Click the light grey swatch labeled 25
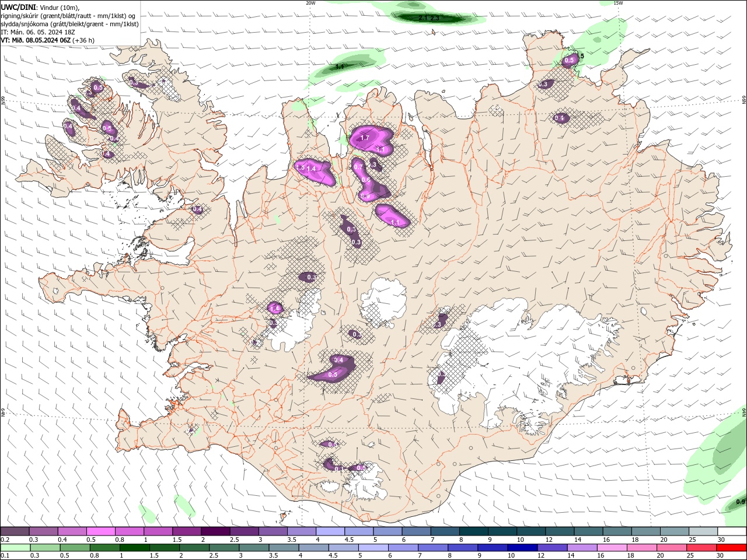The width and height of the screenshot is (747, 560). [704, 531]
